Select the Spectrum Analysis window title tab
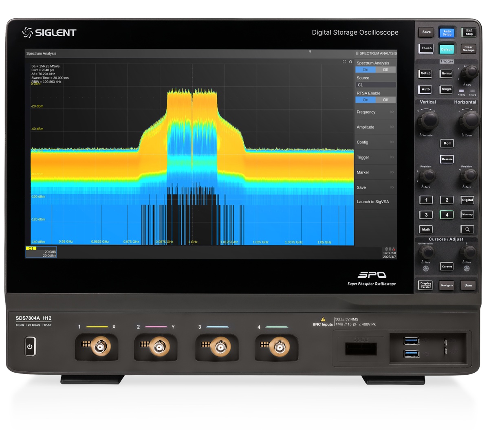The height and width of the screenshot is (448, 489). [x=41, y=53]
